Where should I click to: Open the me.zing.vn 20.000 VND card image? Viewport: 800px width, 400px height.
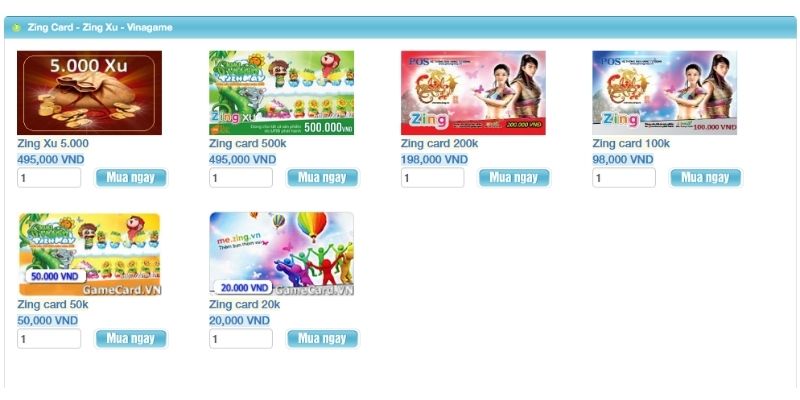click(281, 254)
